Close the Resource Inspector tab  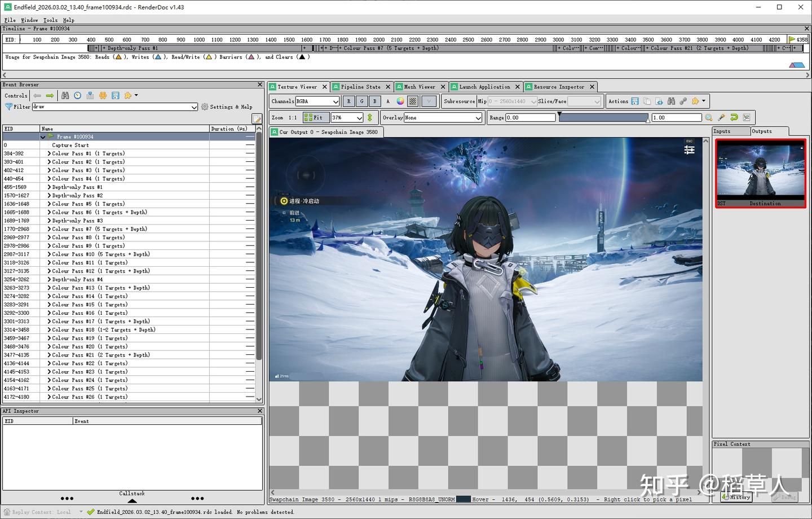coord(592,87)
